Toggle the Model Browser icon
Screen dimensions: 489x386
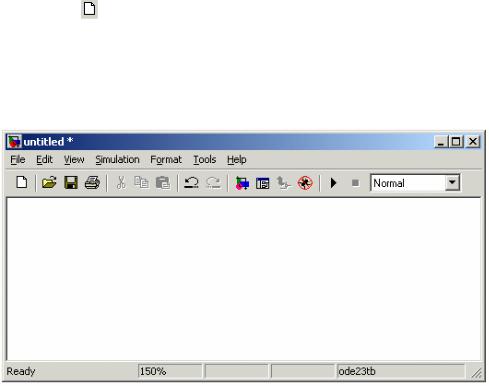pos(263,183)
